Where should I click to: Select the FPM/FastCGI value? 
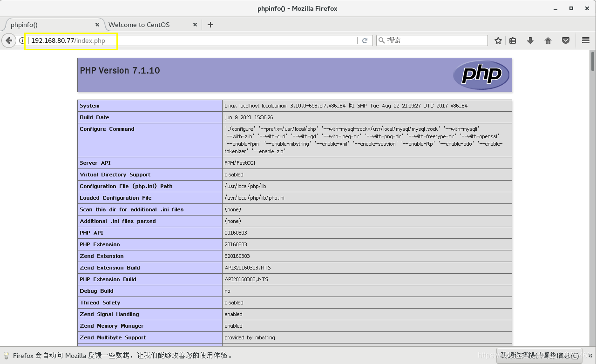240,163
